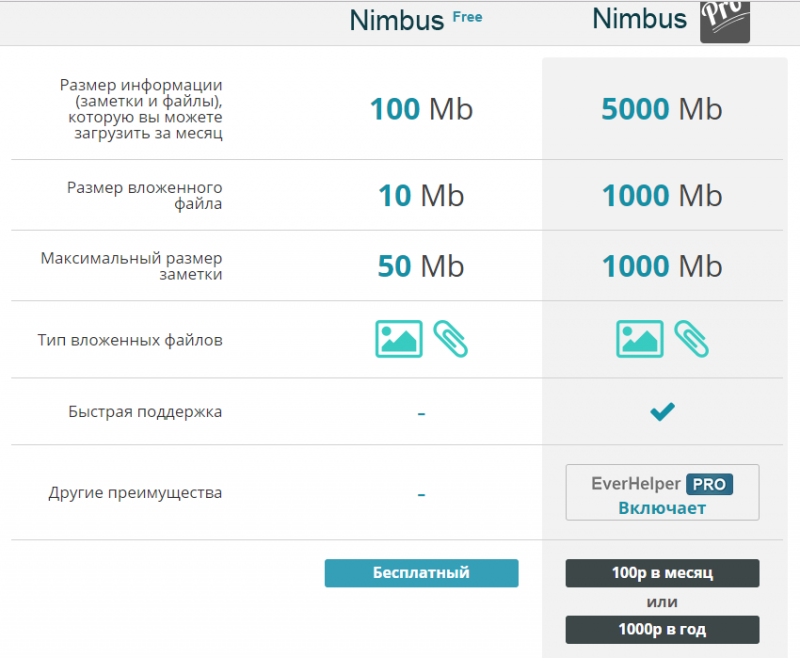Viewport: 800px width, 658px height.
Task: Click the EverHelper PRO badge
Action: [x=709, y=484]
